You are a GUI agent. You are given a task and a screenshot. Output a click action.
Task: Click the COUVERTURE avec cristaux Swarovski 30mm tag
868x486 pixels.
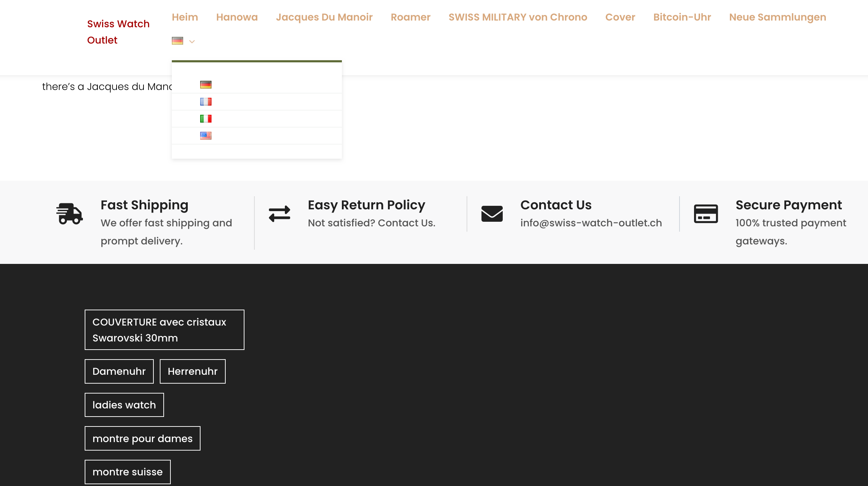[164, 330]
